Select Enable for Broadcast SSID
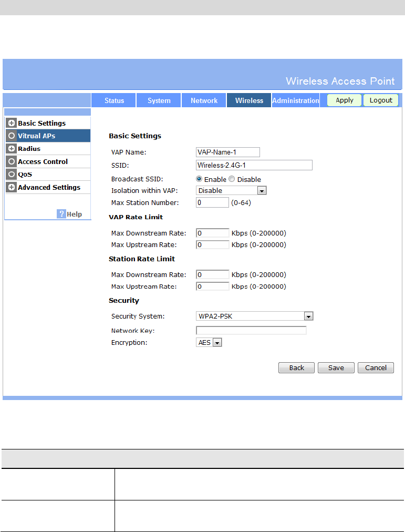Image resolution: width=405 pixels, height=532 pixels. pyautogui.click(x=199, y=179)
